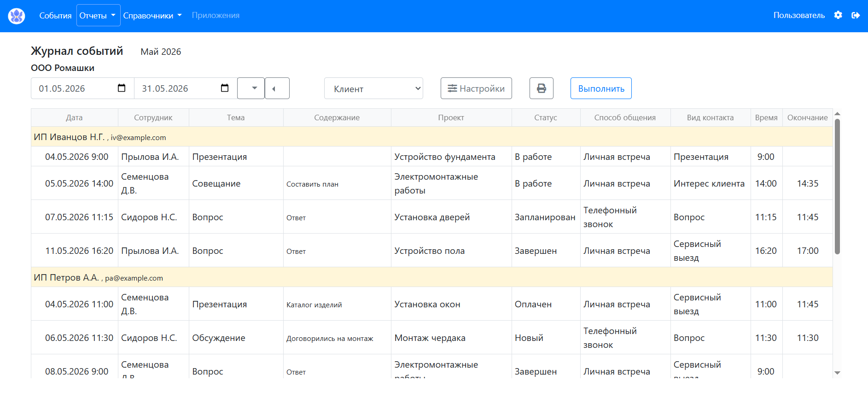Click the Пользователь link
868x393 pixels.
tap(799, 15)
